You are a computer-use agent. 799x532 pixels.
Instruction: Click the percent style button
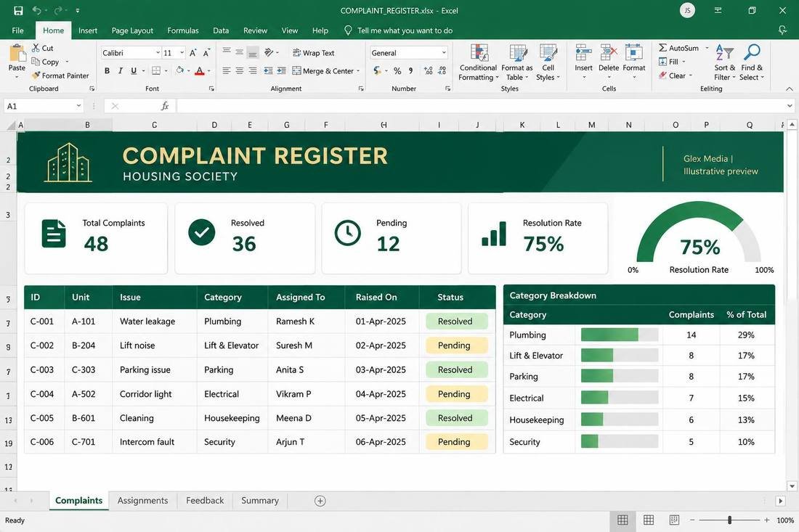pos(397,70)
